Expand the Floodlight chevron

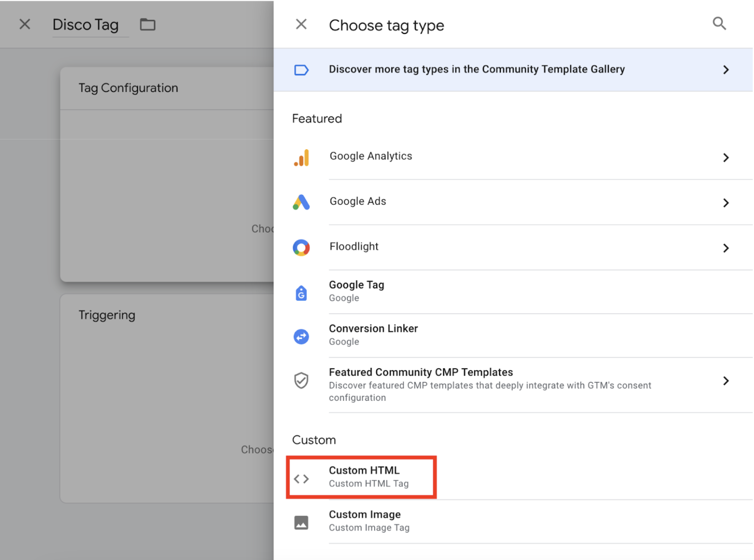pos(726,248)
